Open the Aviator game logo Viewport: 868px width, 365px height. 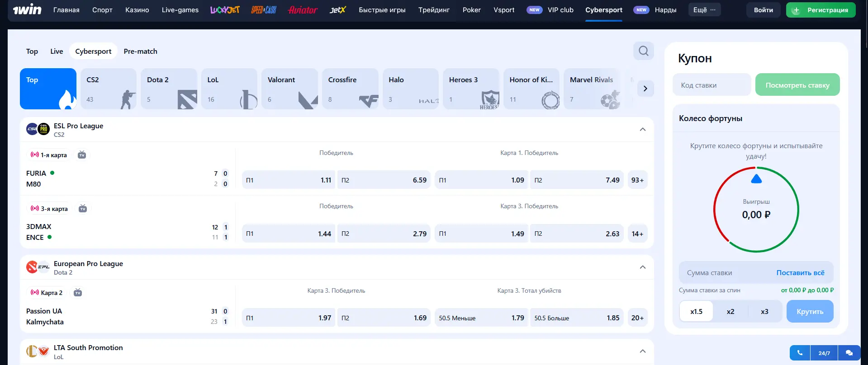pyautogui.click(x=303, y=10)
